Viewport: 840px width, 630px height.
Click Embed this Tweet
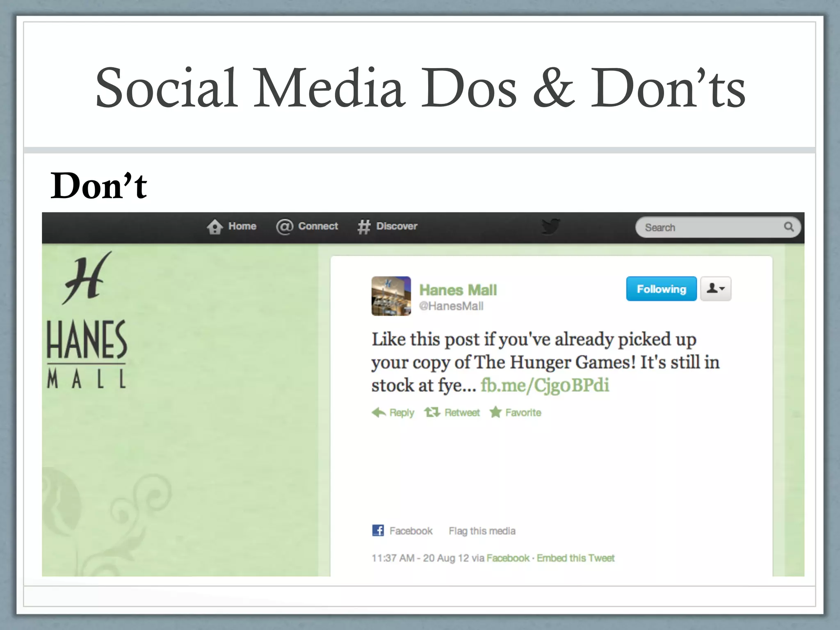click(575, 558)
